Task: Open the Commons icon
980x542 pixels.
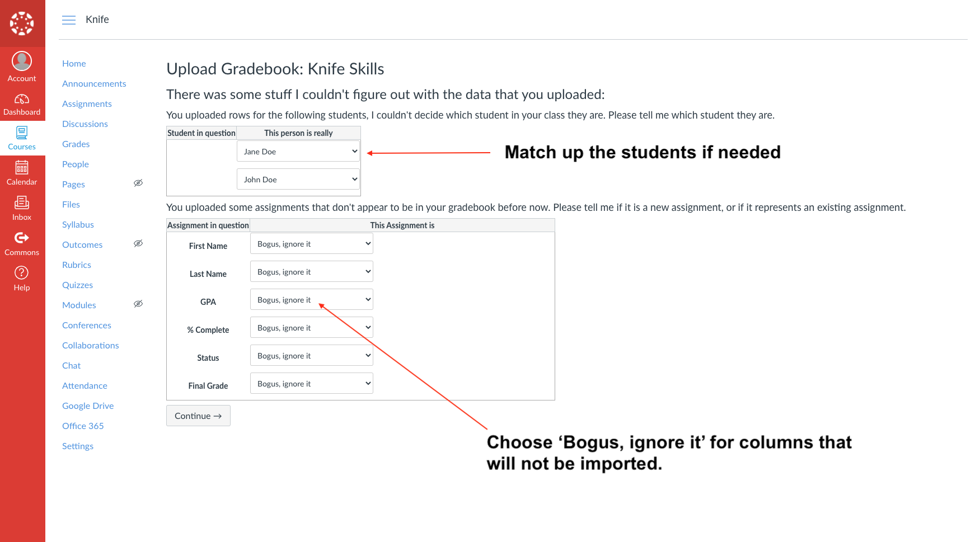Action: [22, 238]
